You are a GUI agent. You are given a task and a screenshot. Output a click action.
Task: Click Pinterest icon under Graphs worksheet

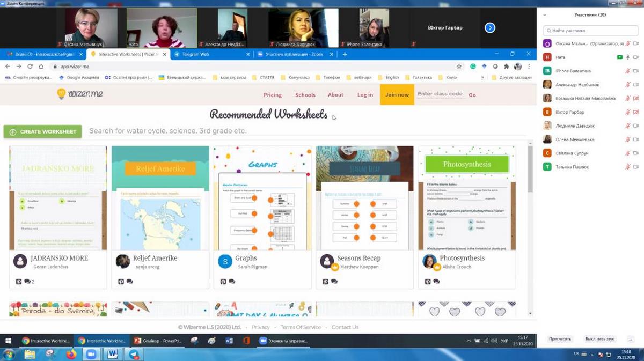(223, 282)
